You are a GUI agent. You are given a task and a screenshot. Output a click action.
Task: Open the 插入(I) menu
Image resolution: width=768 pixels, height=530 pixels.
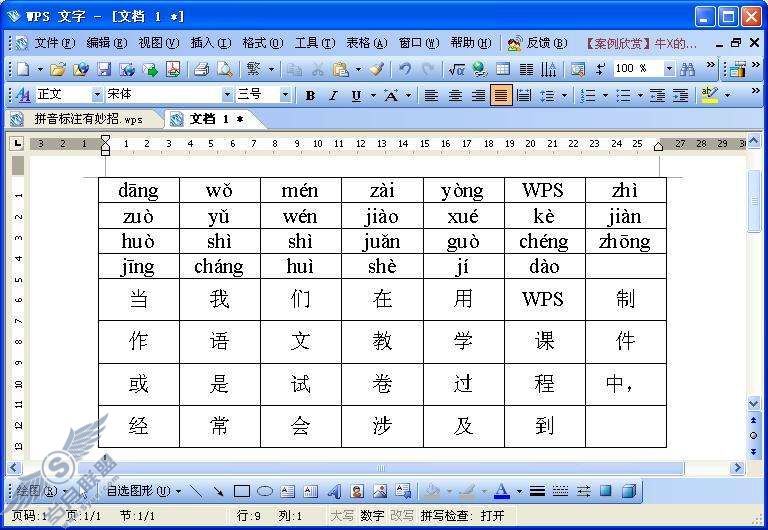click(211, 43)
